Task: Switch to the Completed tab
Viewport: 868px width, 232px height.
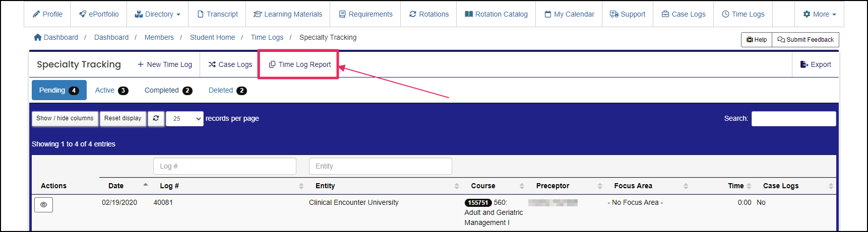Action: (168, 90)
